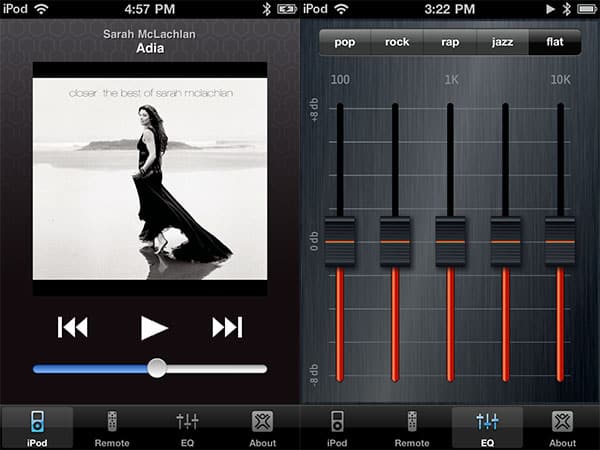The image size is (600, 450).
Task: Open the Remote tab on equalizer screen
Action: point(412,428)
